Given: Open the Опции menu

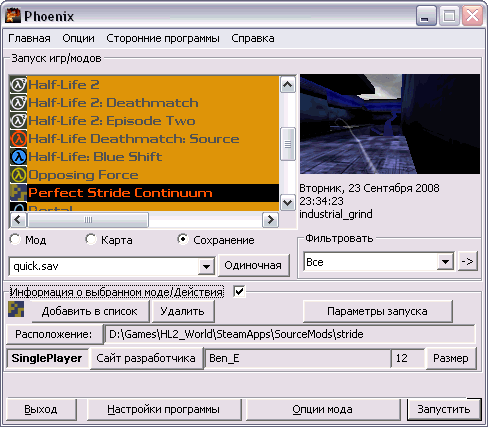Looking at the screenshot, I should pos(78,38).
